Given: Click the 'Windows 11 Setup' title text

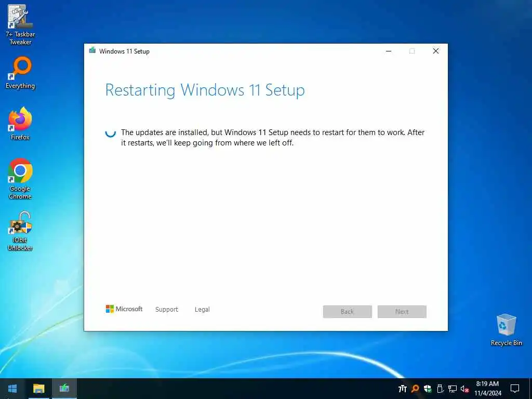Looking at the screenshot, I should [124, 51].
